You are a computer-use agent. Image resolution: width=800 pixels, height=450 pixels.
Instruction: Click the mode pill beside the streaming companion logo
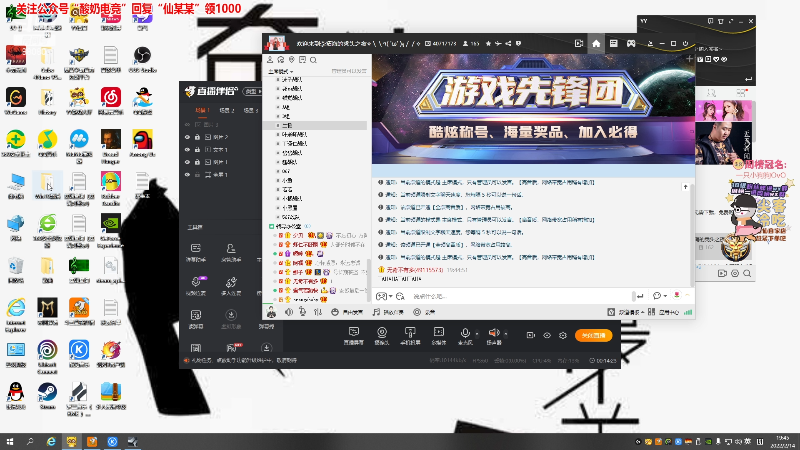pyautogui.click(x=252, y=91)
